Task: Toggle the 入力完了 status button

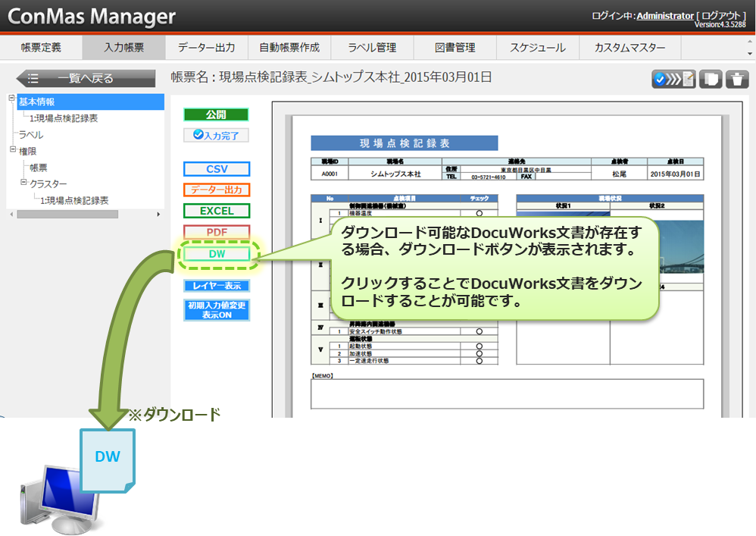Action: point(217,135)
